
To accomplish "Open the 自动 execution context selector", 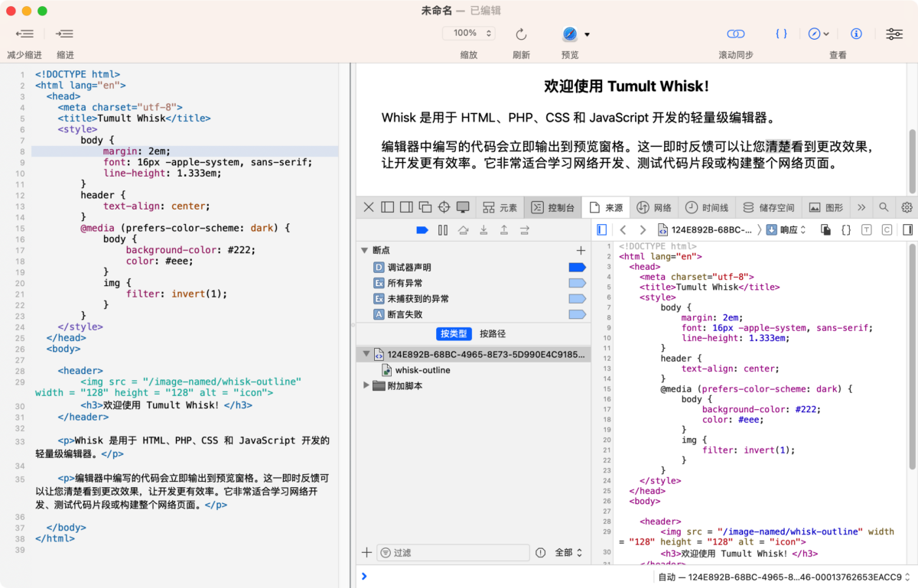I will click(x=785, y=577).
